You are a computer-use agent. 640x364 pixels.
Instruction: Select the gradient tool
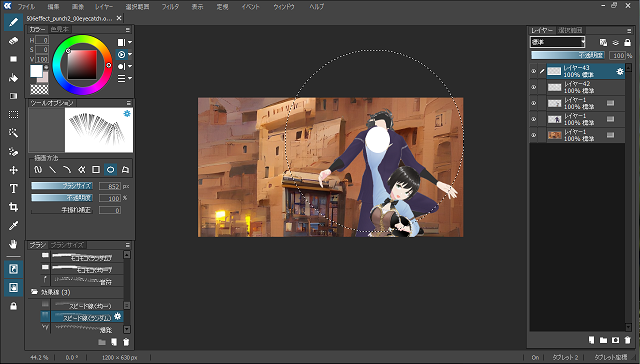13,96
